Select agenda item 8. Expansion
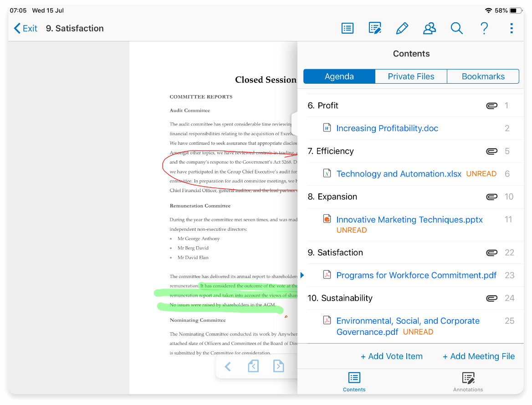532x405 pixels. coord(411,197)
